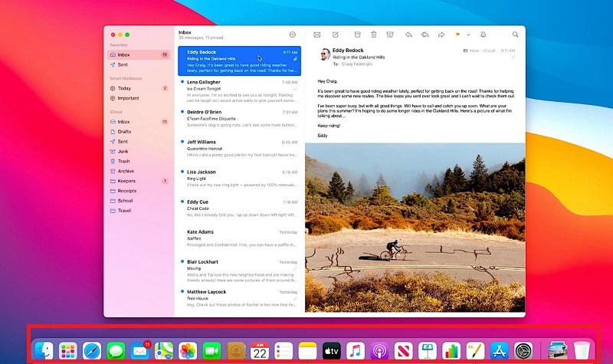Archive the selected email
Screen dimensions: 613x364
pyautogui.click(x=357, y=34)
